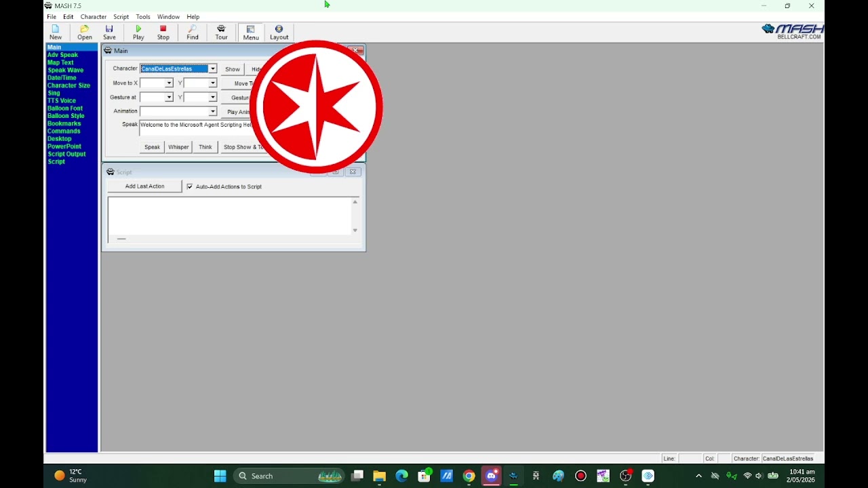Open the File menu

coord(52,17)
